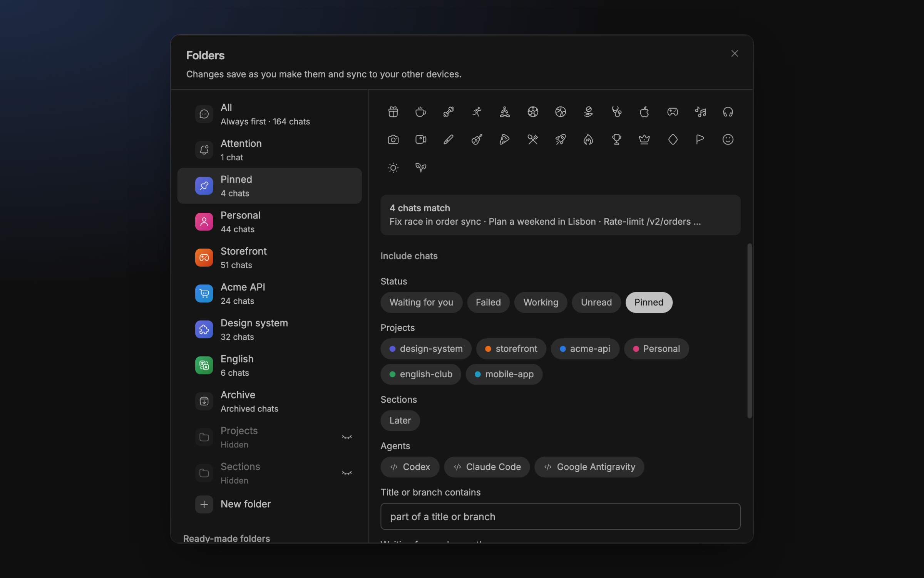Choose the camera icon
The image size is (924, 578).
point(393,139)
